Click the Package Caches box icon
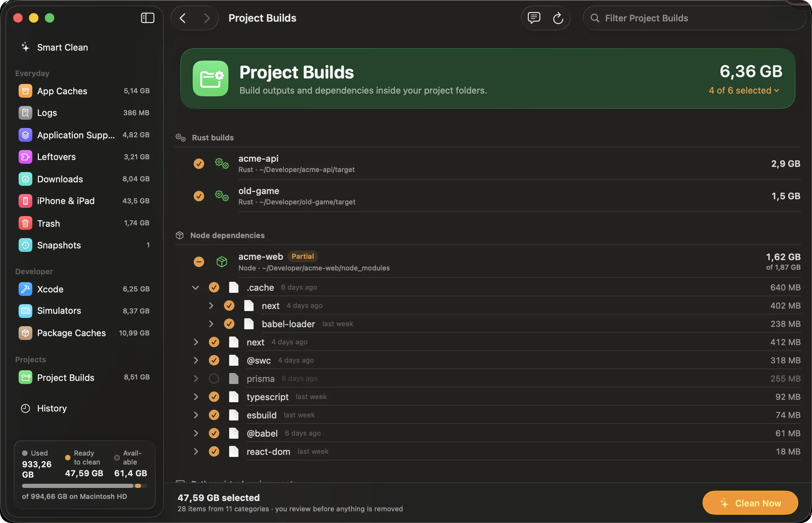This screenshot has height=523, width=812. [x=25, y=333]
